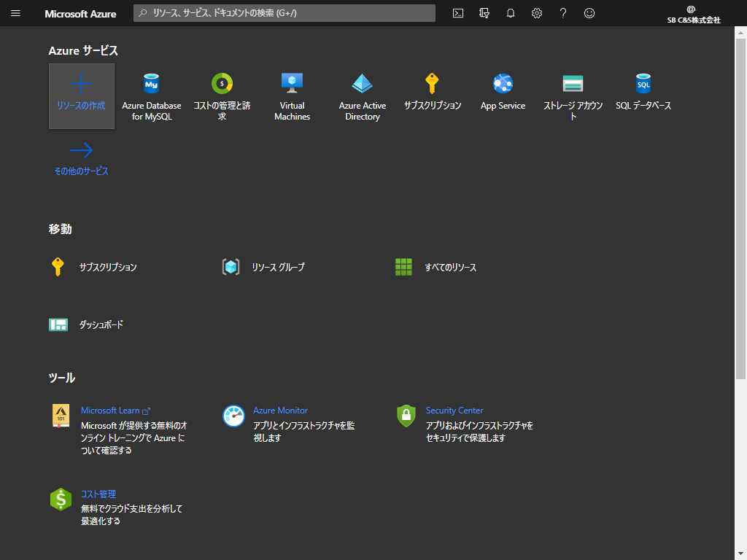Image resolution: width=747 pixels, height=560 pixels.
Task: Click the リソース グループ cube icon
Action: point(231,267)
